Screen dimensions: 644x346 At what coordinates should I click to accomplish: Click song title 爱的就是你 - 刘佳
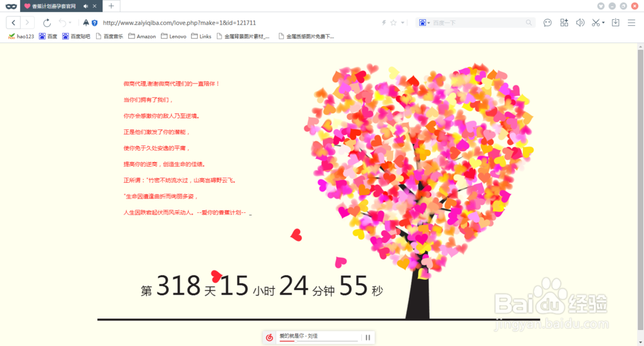(299, 336)
